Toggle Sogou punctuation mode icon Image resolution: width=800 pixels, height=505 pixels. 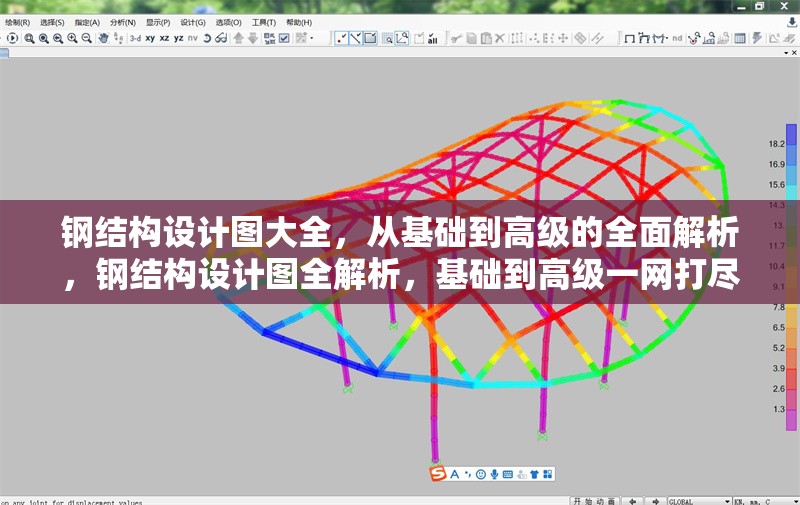click(x=467, y=474)
